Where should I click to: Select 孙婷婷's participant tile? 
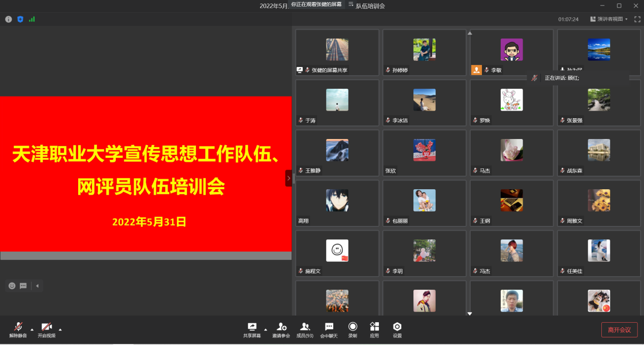(424, 53)
